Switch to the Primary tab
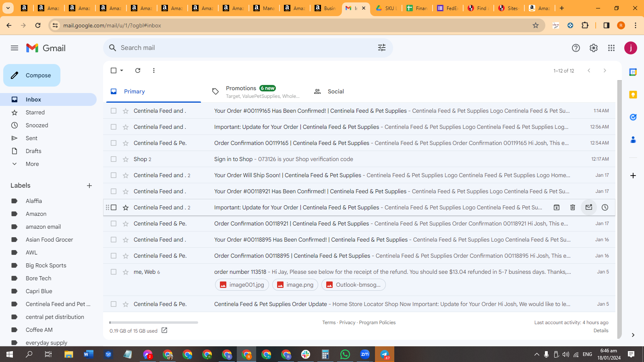Screen dimensions: 644x362 click(x=154, y=91)
